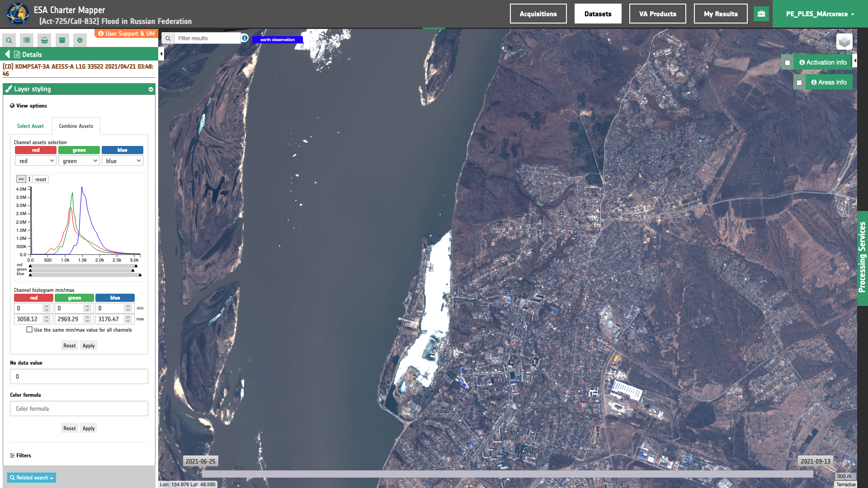Click the 2021-06-25 timeline start label
868x488 pixels.
(x=201, y=461)
